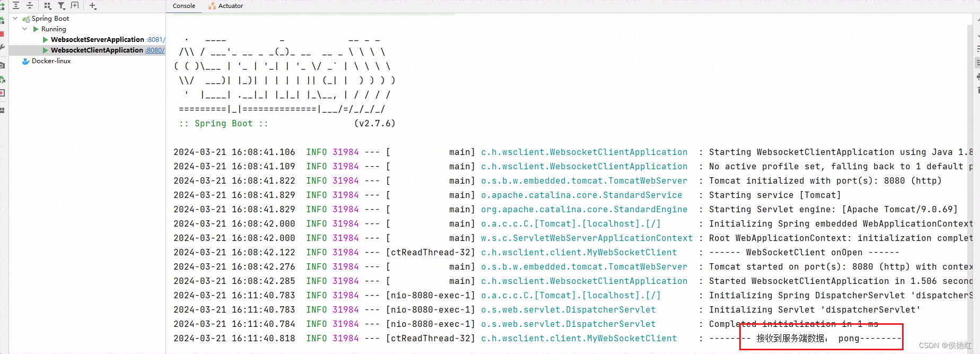Click 'Starting Servlet engine: [Apache Tomcat/9.0.69]' text

pyautogui.click(x=833, y=209)
